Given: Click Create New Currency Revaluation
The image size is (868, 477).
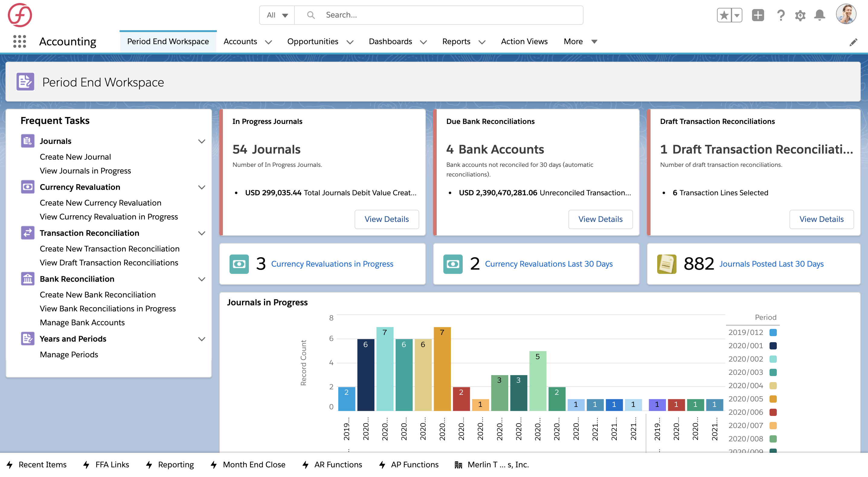Looking at the screenshot, I should click(x=100, y=203).
